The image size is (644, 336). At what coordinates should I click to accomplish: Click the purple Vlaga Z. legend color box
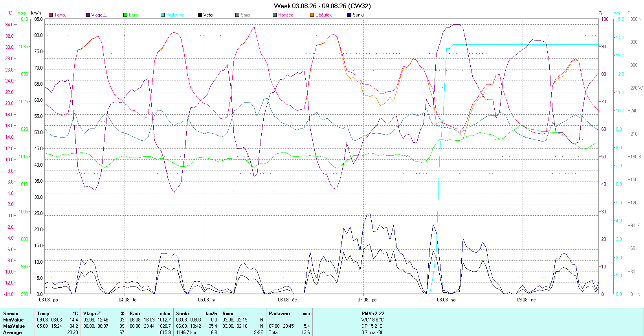click(x=88, y=15)
